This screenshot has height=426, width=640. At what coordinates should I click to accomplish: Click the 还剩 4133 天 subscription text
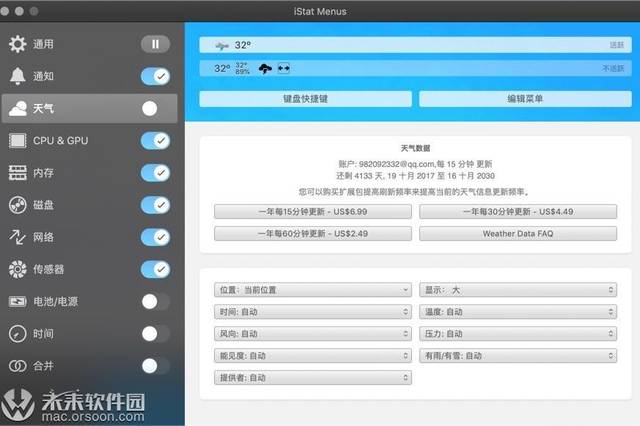click(416, 176)
